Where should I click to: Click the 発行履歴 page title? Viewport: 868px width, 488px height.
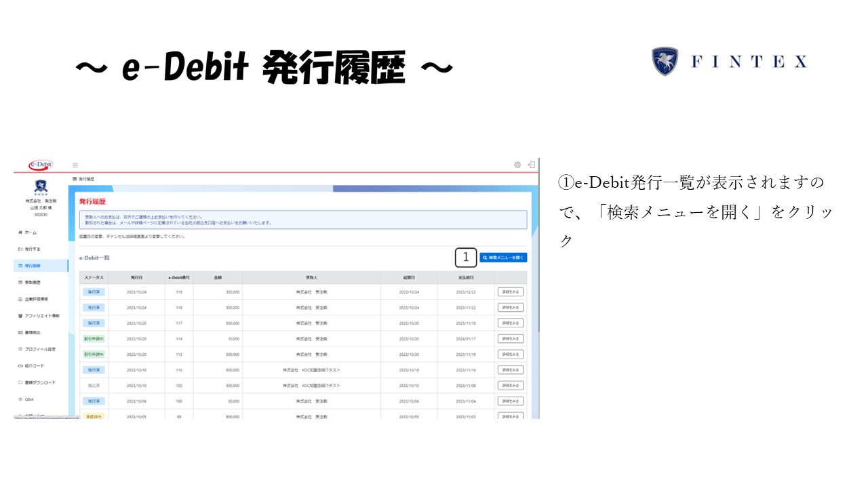click(93, 202)
